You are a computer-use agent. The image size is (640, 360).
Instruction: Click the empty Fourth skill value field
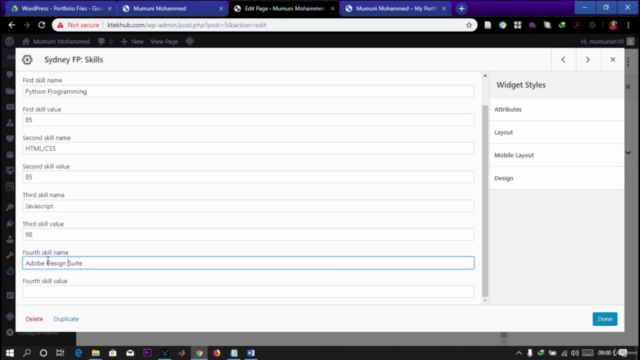[248, 292]
